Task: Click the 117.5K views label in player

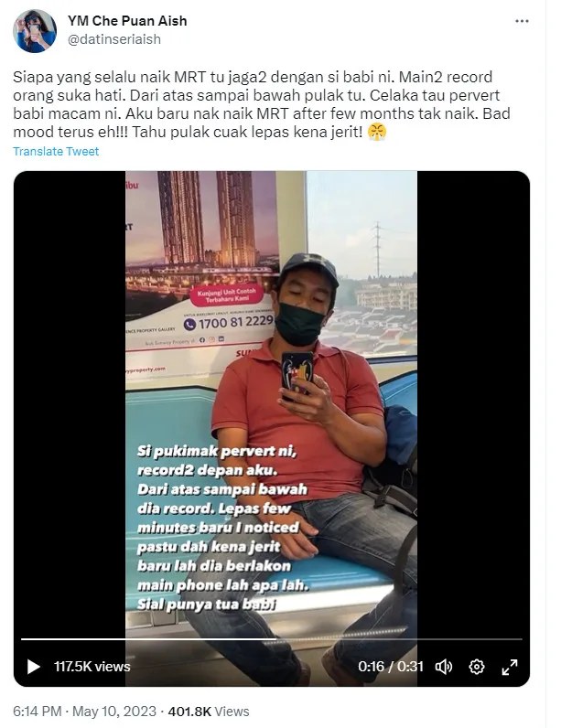Action: click(92, 667)
